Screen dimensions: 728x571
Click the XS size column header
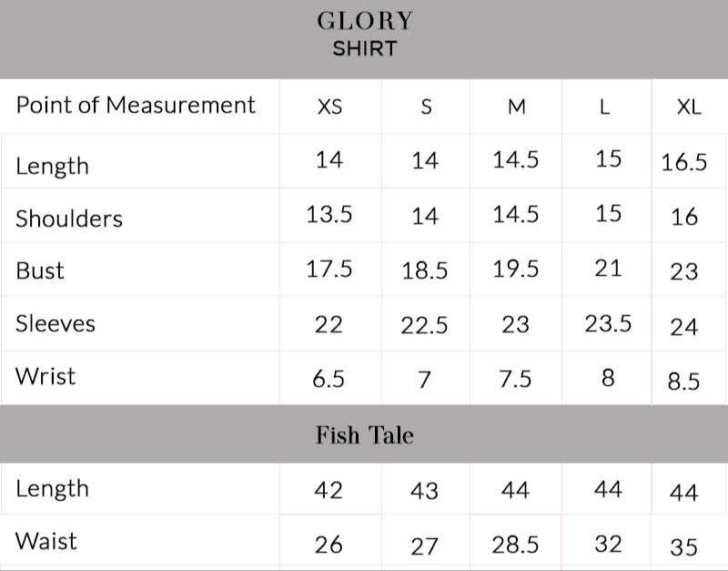pyautogui.click(x=329, y=107)
